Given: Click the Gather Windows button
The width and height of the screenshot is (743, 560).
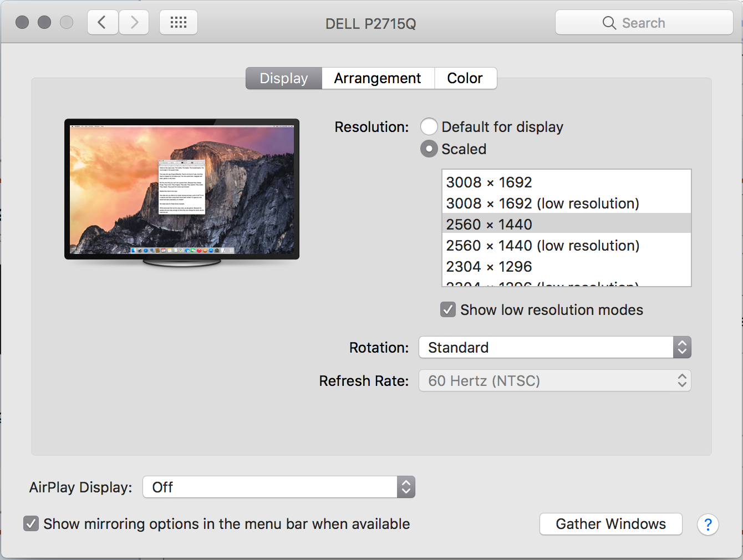Looking at the screenshot, I should coord(610,524).
